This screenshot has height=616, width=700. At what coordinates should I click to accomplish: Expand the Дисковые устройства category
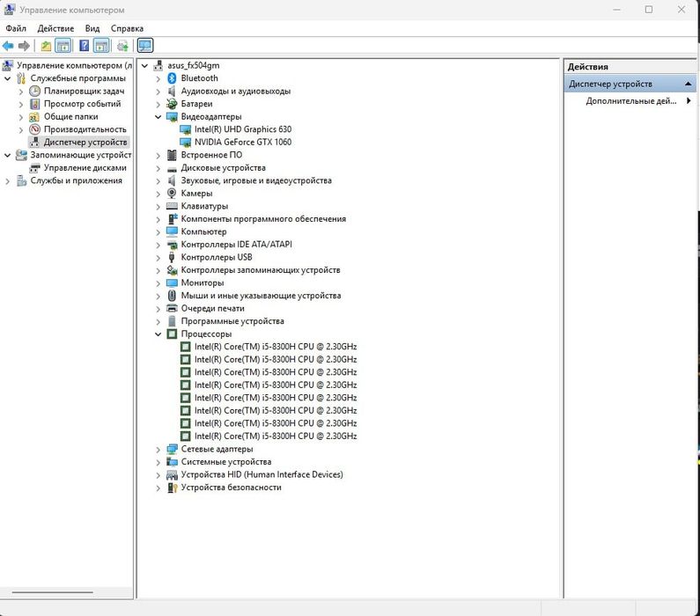click(x=158, y=168)
